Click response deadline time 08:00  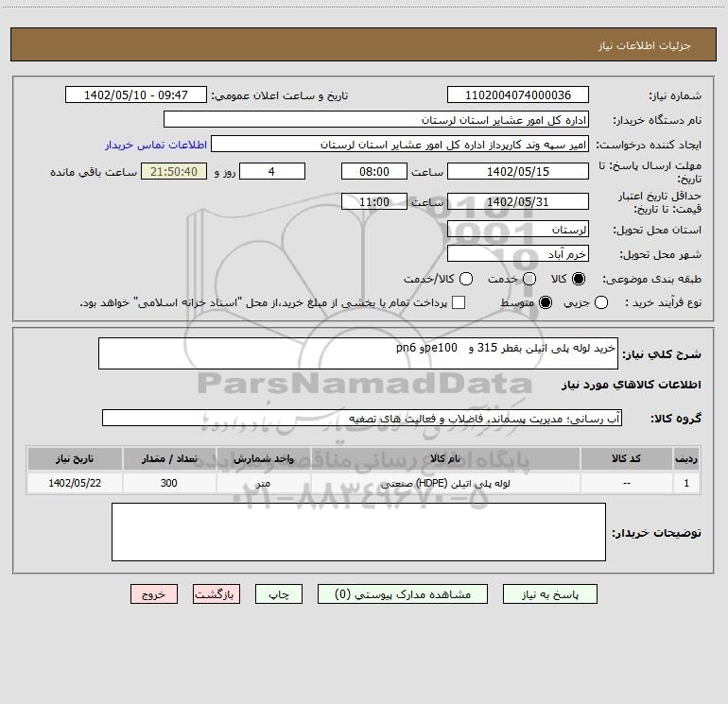[x=374, y=171]
